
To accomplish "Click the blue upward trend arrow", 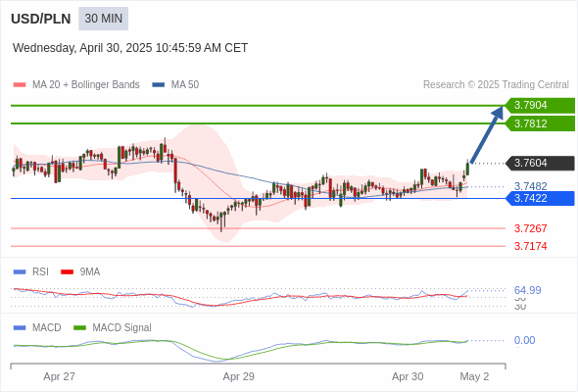I will point(487,134).
